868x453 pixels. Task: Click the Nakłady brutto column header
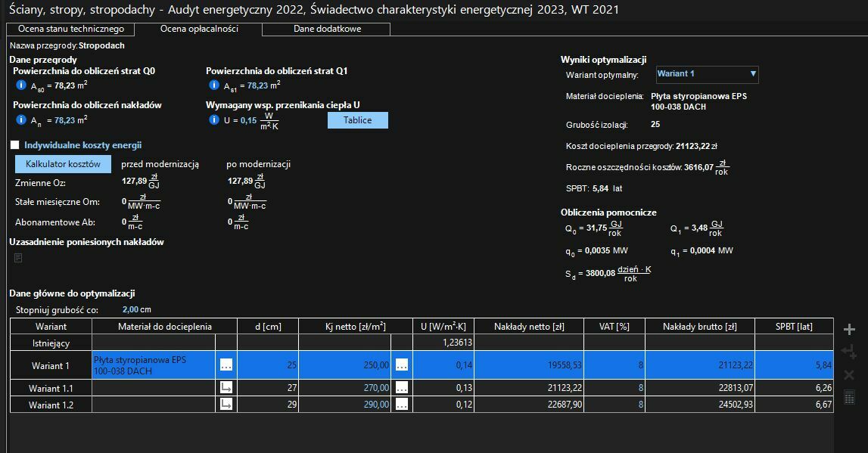700,327
